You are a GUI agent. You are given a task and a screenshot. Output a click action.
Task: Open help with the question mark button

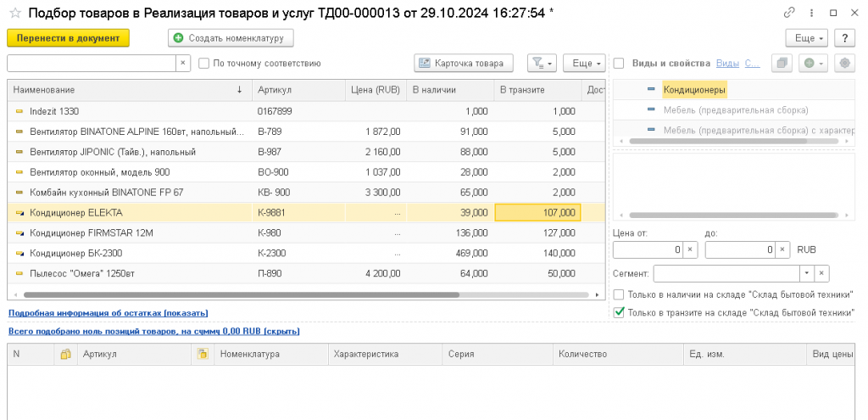pyautogui.click(x=845, y=38)
